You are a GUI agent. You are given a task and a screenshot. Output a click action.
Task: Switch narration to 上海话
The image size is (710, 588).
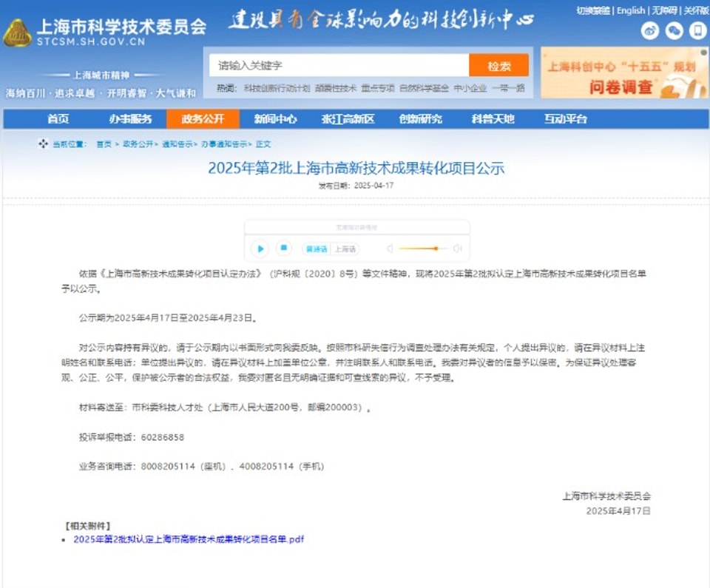coord(345,249)
